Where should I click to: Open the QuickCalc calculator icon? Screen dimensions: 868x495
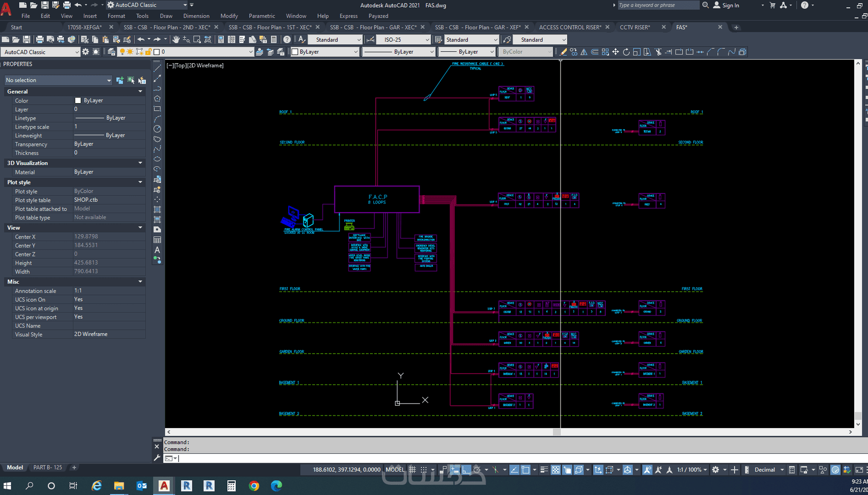point(274,39)
